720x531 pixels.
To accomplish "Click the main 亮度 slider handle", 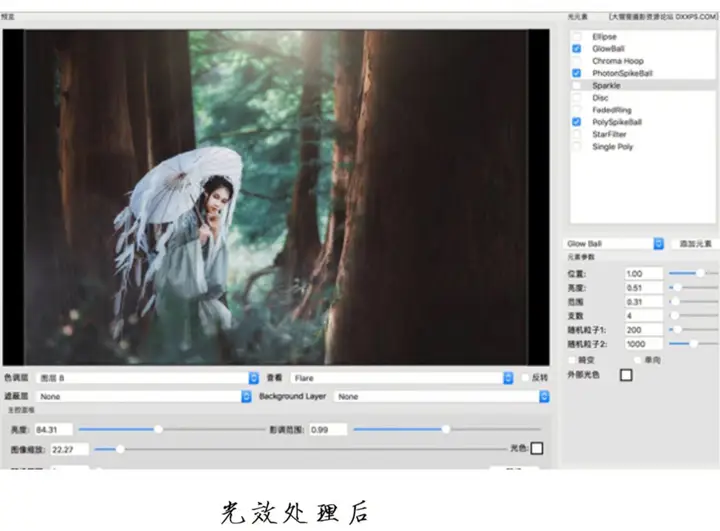I will pos(158,429).
